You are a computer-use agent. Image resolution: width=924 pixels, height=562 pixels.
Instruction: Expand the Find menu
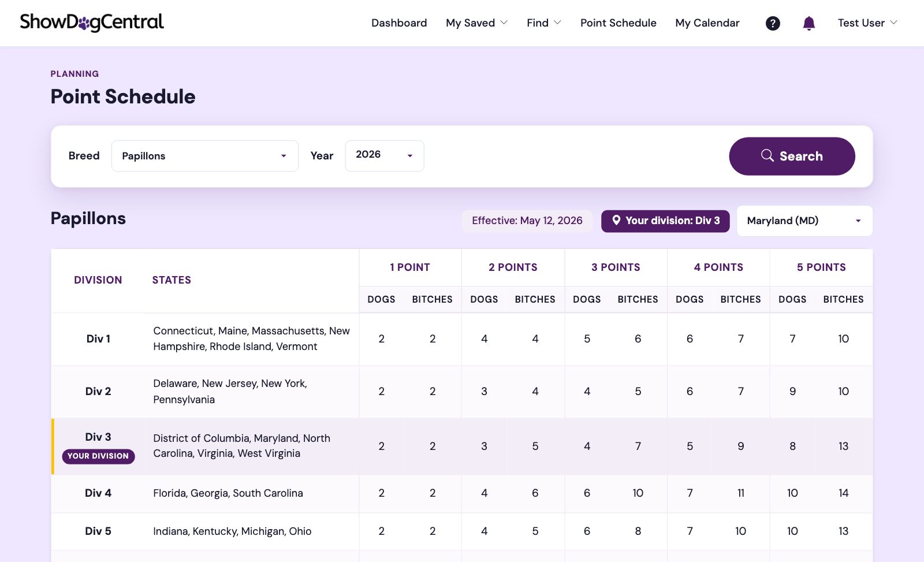(543, 23)
